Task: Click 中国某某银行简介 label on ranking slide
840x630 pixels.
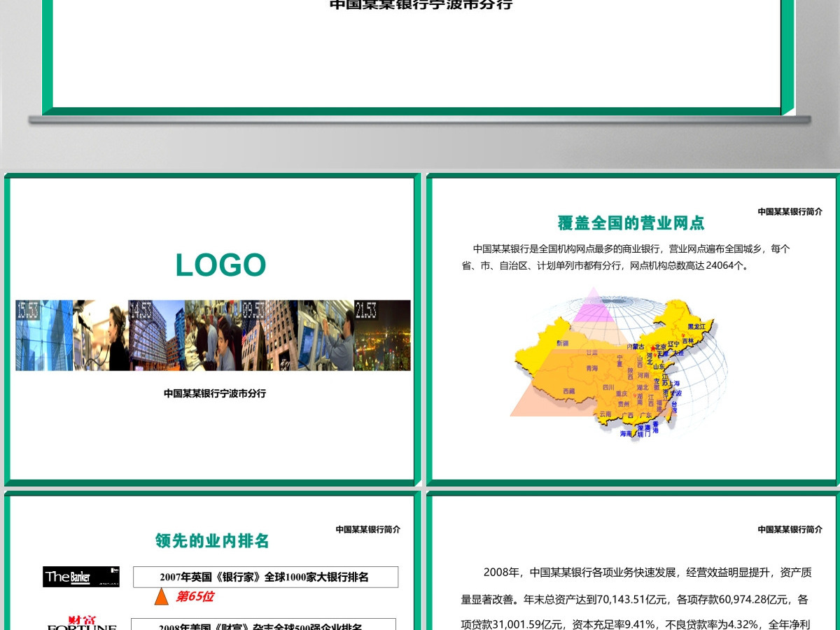Action: point(368,530)
